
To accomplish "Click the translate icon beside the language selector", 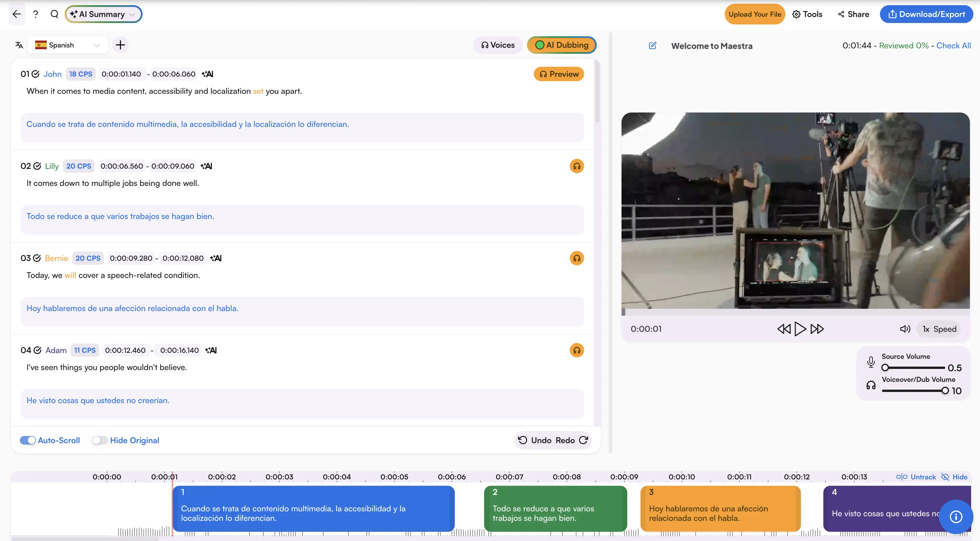I will (18, 45).
